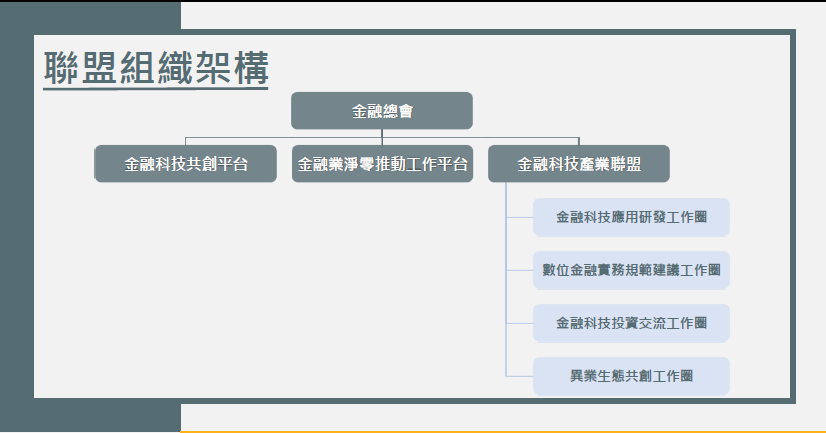This screenshot has height=433, width=826.
Task: Click the 金融業淨零推動工作平台 box
Action: [x=382, y=164]
